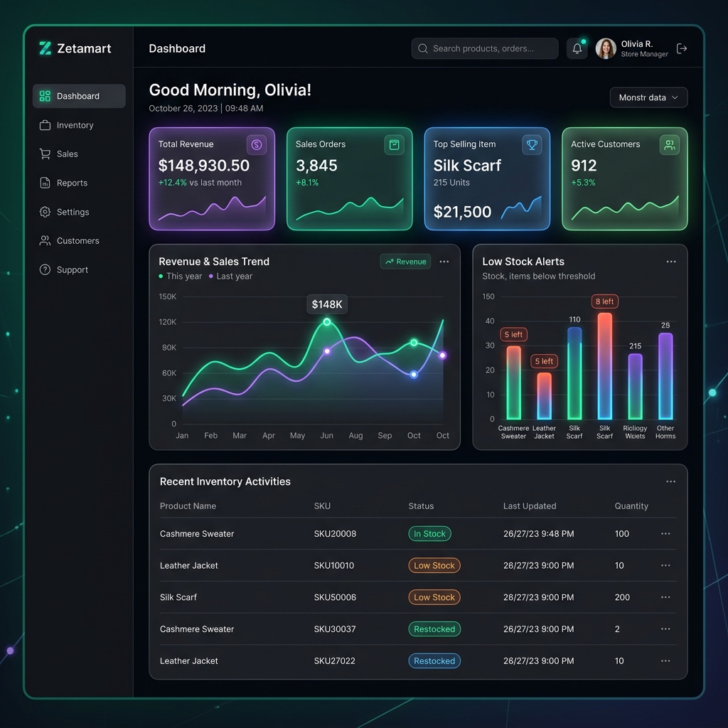
Task: Click the Low Stock badge for Leather Jacket
Action: [434, 565]
